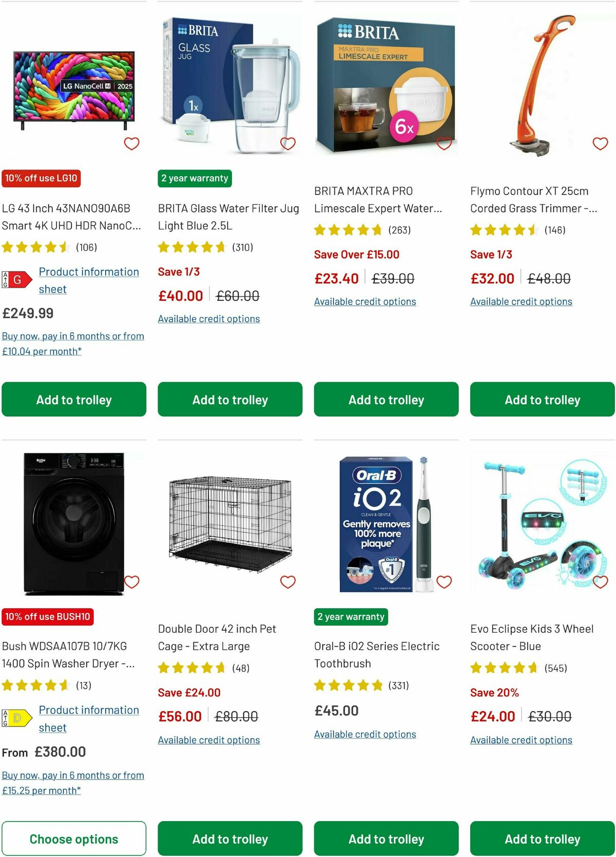Click the wishlist heart on the LG NanoCell TV
Screen dimensions: 616x857
tap(132, 143)
